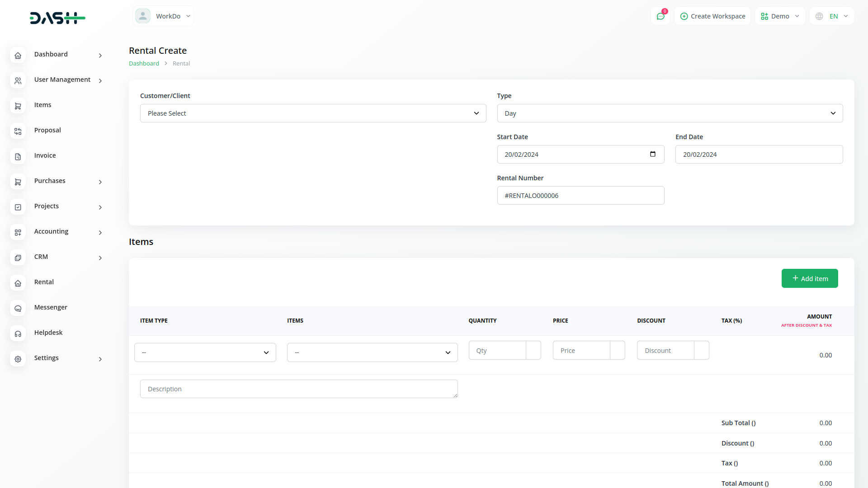Image resolution: width=868 pixels, height=488 pixels.
Task: Click the Dashboard breadcrumb link
Action: point(144,64)
